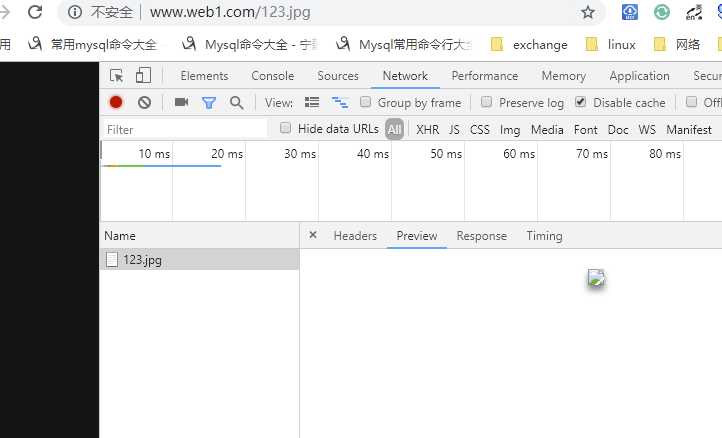The height and width of the screenshot is (438, 722).
Task: Toggle the device toolbar icon
Action: tap(143, 76)
